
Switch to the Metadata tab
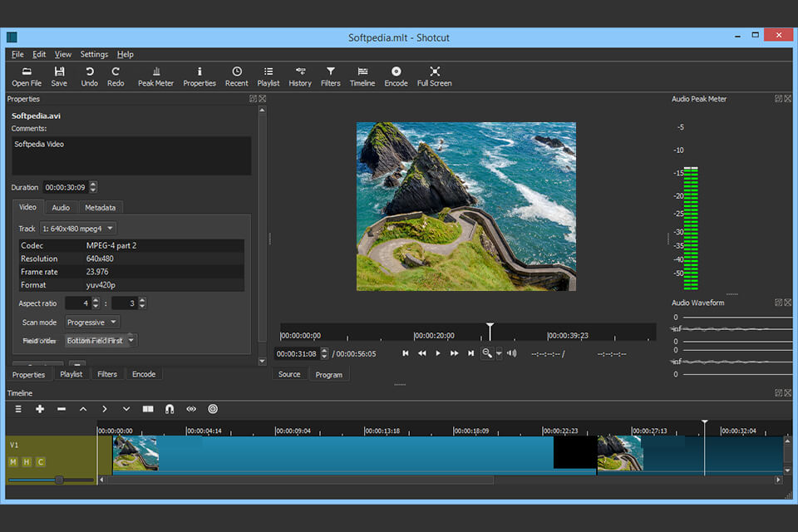(100, 207)
